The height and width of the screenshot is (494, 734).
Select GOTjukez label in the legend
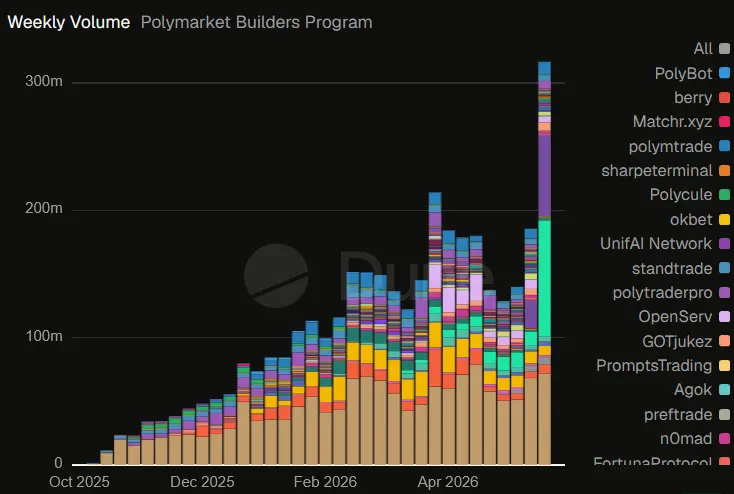677,341
